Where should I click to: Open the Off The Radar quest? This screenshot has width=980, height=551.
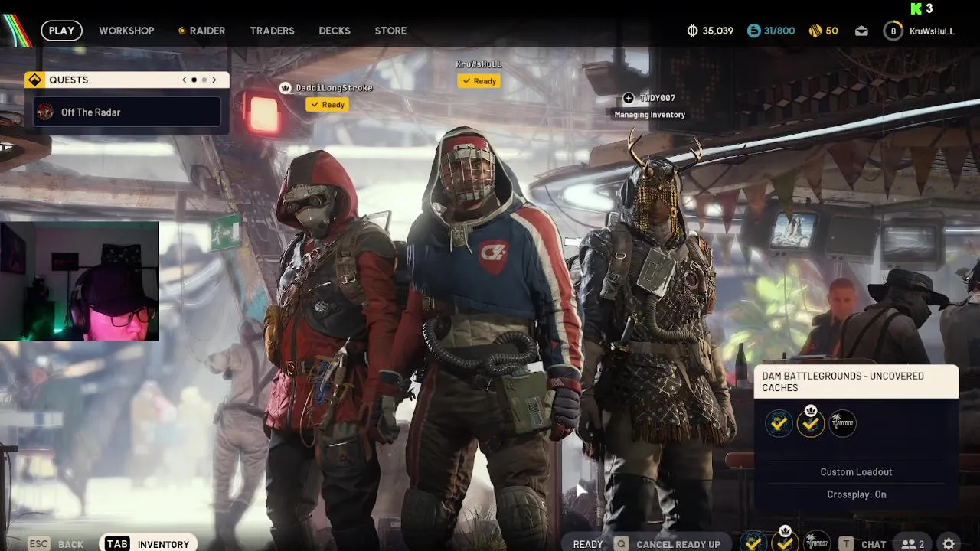(x=127, y=112)
